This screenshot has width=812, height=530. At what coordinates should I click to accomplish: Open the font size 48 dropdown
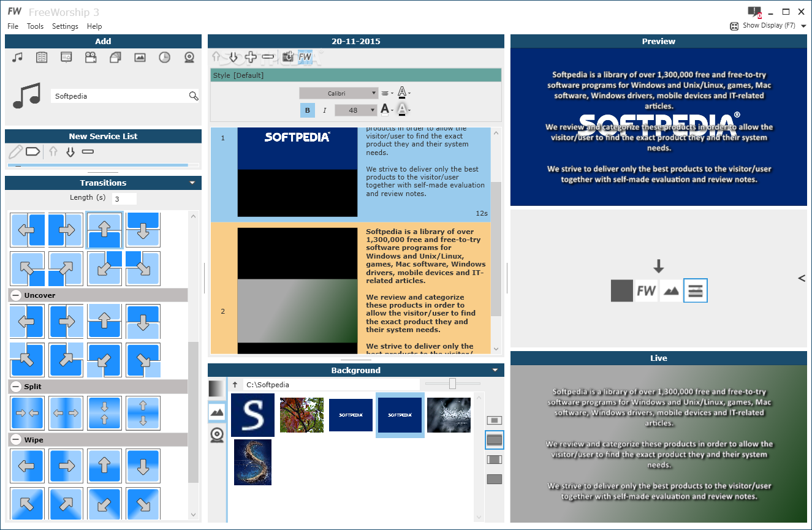coord(355,110)
